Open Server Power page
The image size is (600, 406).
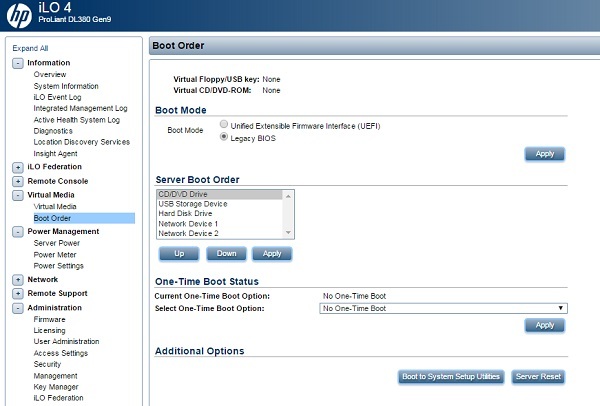click(x=57, y=243)
